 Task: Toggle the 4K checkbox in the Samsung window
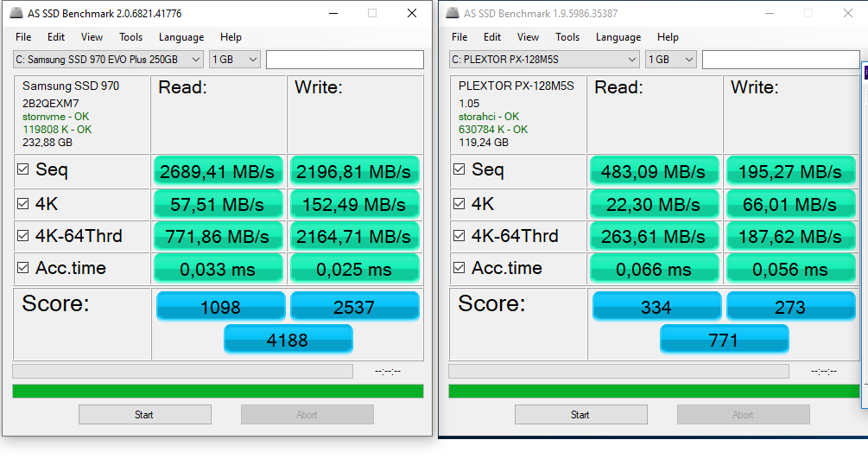(22, 203)
